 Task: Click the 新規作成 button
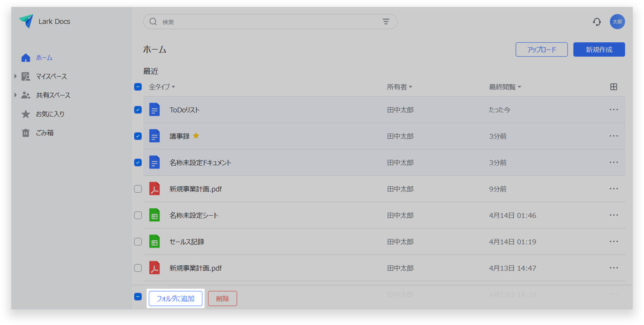click(599, 50)
